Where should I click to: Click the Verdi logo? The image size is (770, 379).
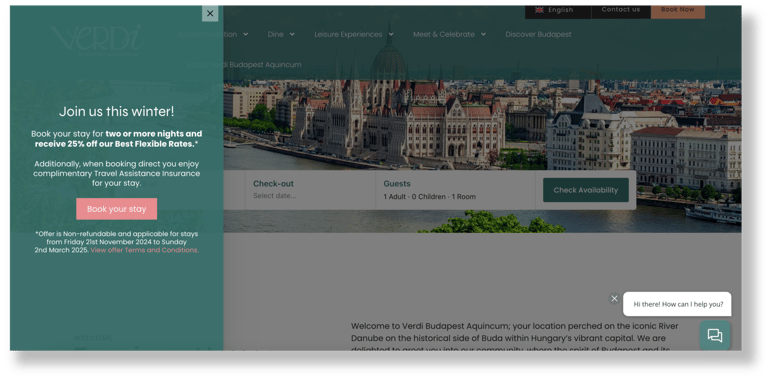98,39
